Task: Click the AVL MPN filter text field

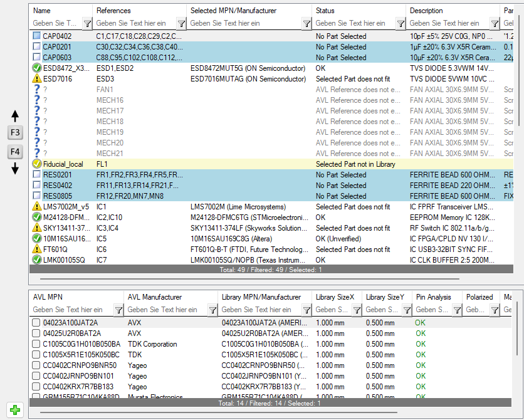Action: [72, 310]
